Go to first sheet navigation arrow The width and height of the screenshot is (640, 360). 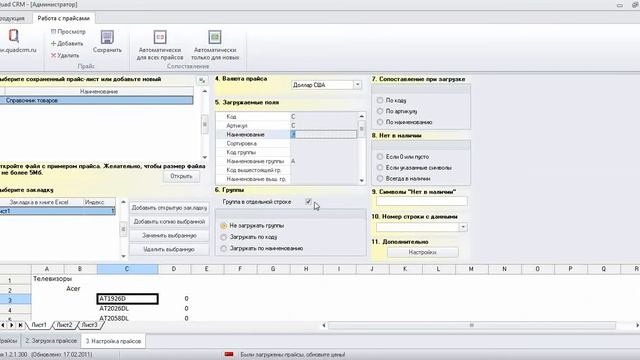pyautogui.click(x=3, y=325)
